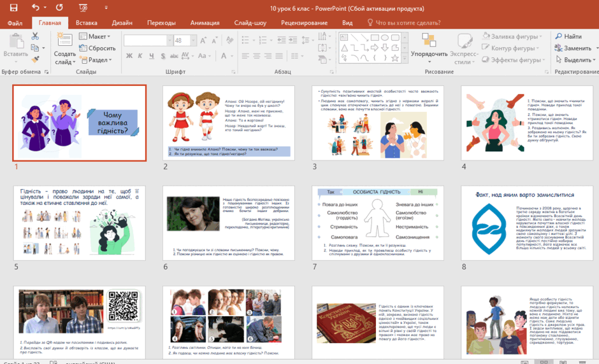The height and width of the screenshot is (364, 599).
Task: Switch to the Слайд-шоу tab
Action: pos(250,23)
